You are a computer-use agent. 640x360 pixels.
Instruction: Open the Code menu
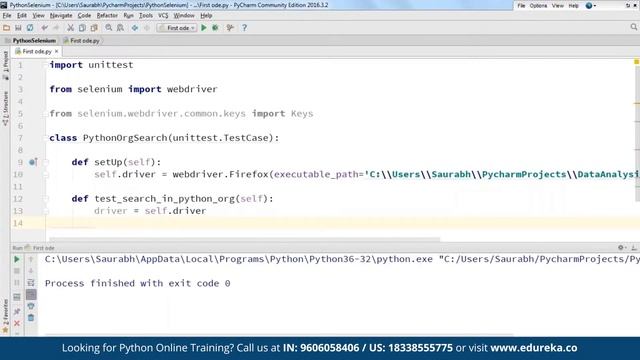coord(84,16)
